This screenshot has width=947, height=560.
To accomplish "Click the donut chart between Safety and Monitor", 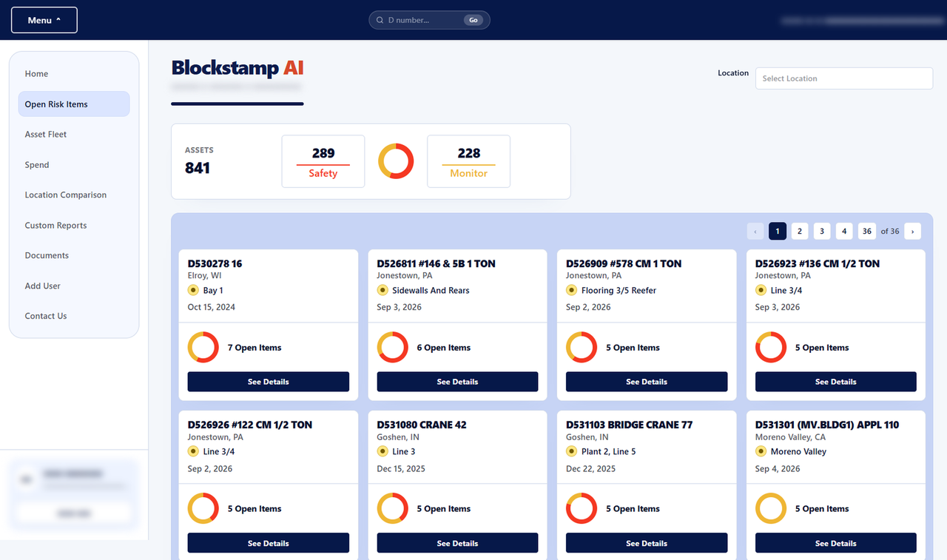I will [x=396, y=161].
